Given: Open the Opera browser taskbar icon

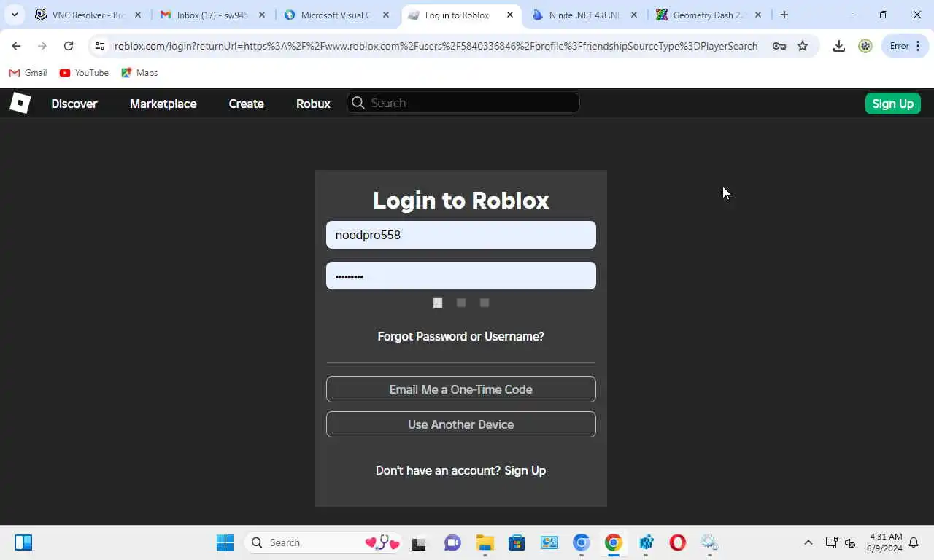Looking at the screenshot, I should pyautogui.click(x=678, y=542).
